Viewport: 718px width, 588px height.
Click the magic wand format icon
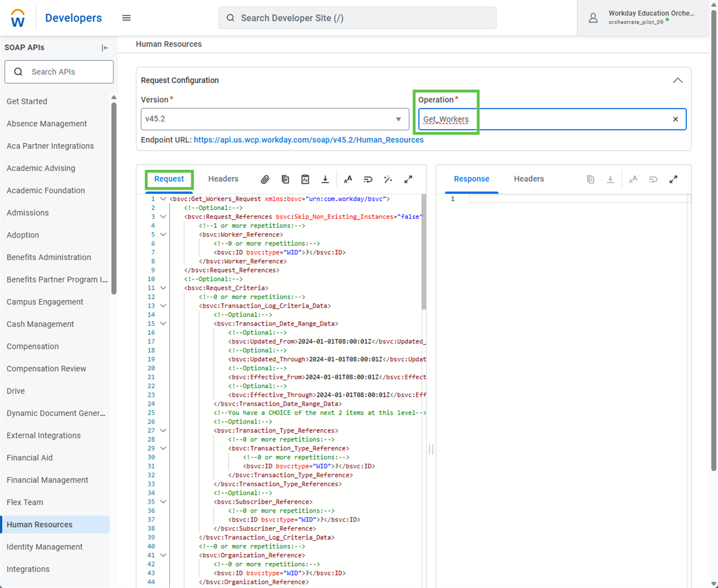388,179
